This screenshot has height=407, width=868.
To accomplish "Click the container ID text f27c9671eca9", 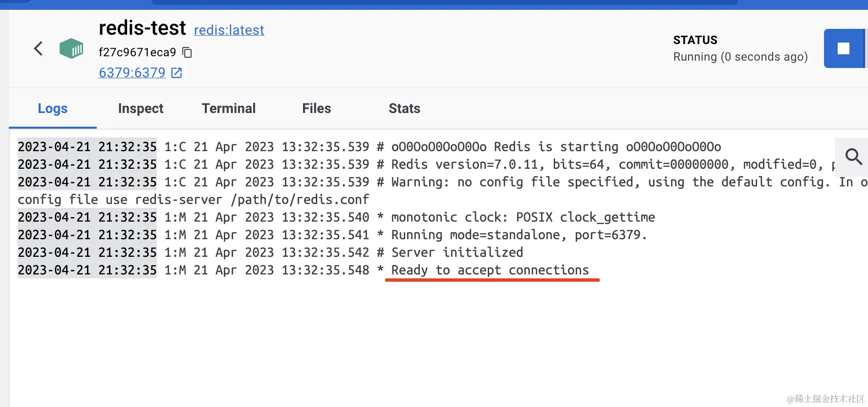I will click(137, 52).
